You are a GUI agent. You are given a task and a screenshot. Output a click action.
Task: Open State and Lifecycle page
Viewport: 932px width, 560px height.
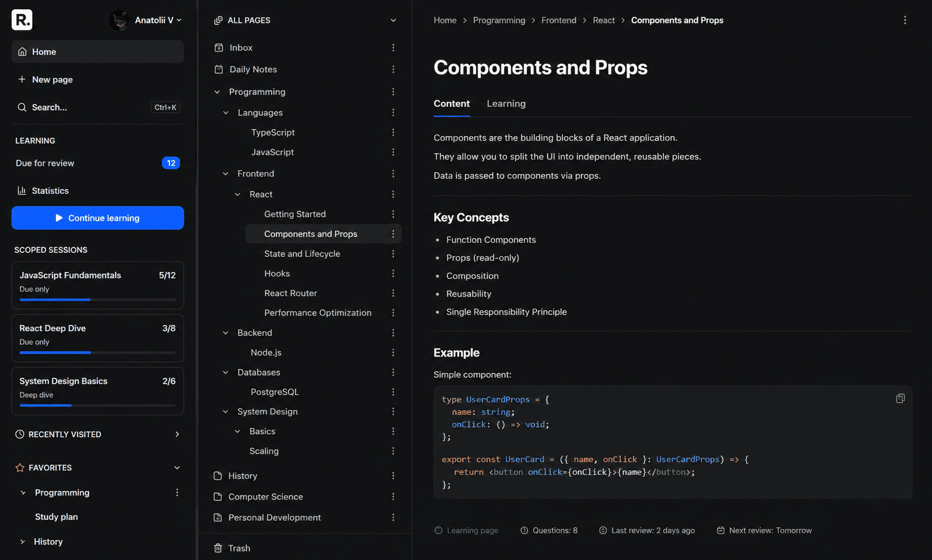click(302, 254)
